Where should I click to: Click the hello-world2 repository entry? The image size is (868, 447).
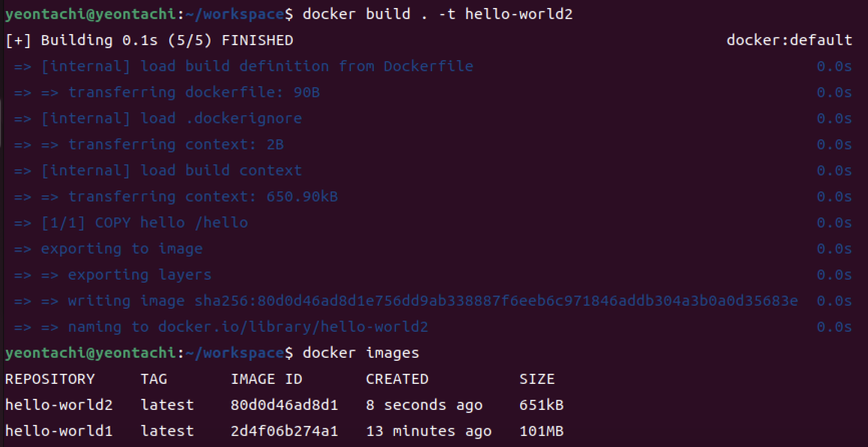(59, 405)
